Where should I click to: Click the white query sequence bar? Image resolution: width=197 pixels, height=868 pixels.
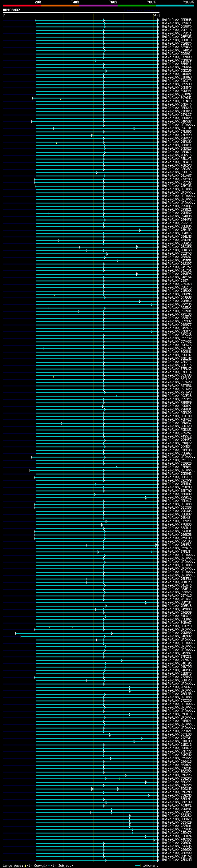tap(81, 12)
